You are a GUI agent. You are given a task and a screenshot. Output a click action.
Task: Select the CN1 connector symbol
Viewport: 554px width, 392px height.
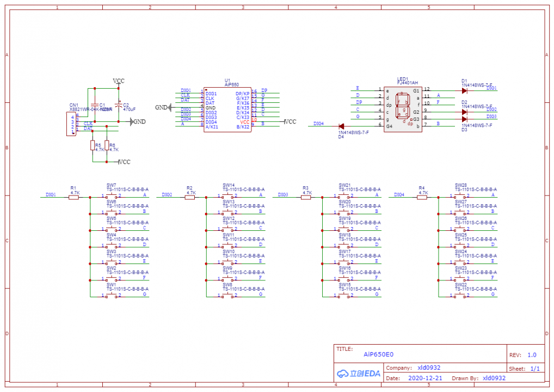pyautogui.click(x=71, y=124)
